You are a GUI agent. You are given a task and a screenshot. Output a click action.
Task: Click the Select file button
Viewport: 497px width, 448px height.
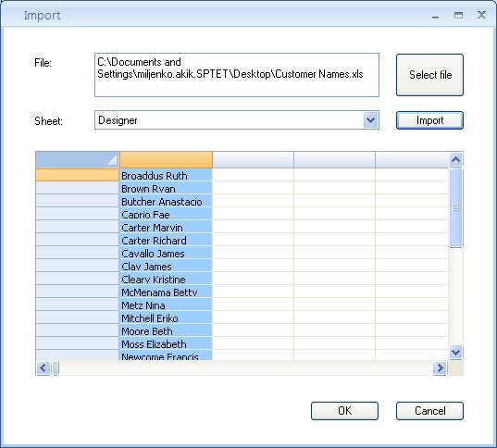(x=429, y=75)
